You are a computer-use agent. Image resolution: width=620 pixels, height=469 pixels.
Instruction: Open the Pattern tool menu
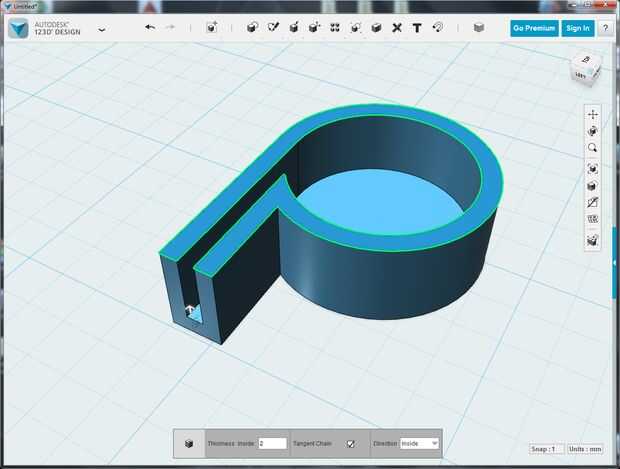(335, 28)
